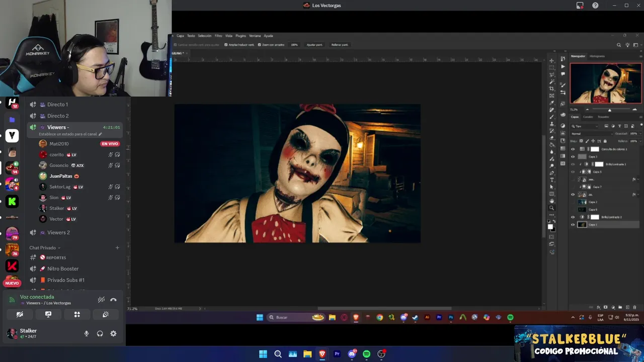644x362 pixels.
Task: Select the Pen tool
Action: [x=552, y=172]
